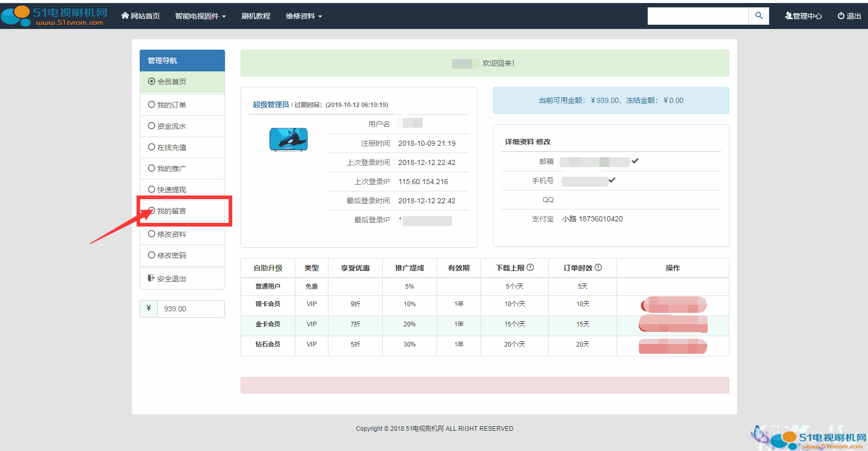Select 修改资料 in sidebar
The height and width of the screenshot is (451, 868).
tap(182, 234)
